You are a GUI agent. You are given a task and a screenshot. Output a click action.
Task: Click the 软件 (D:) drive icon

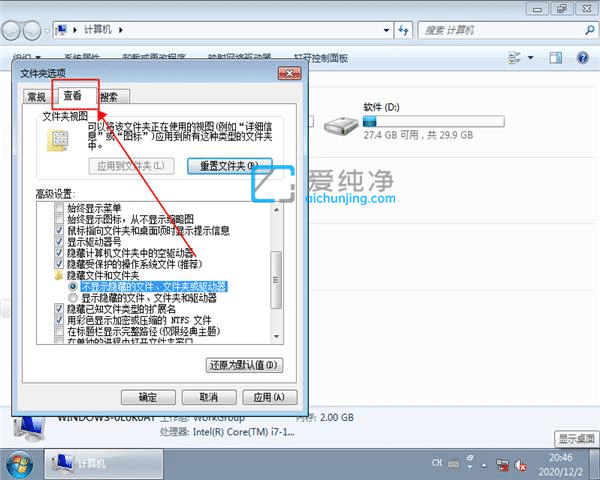click(340, 126)
